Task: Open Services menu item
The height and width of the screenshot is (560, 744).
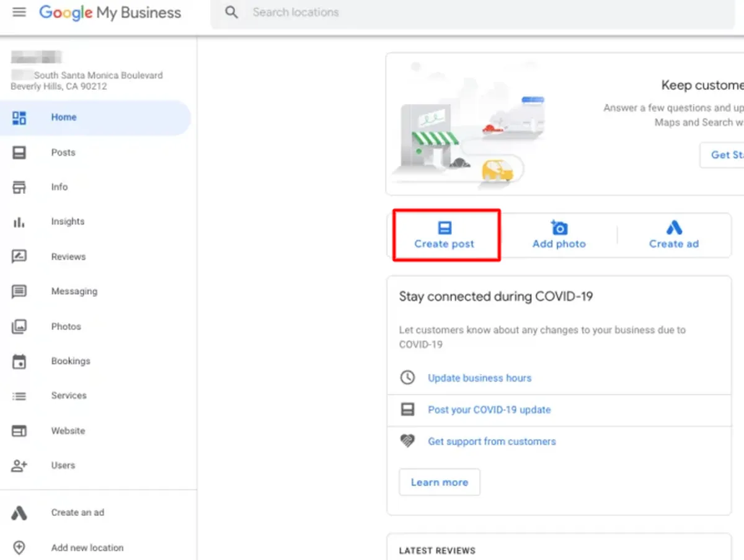Action: (x=69, y=396)
